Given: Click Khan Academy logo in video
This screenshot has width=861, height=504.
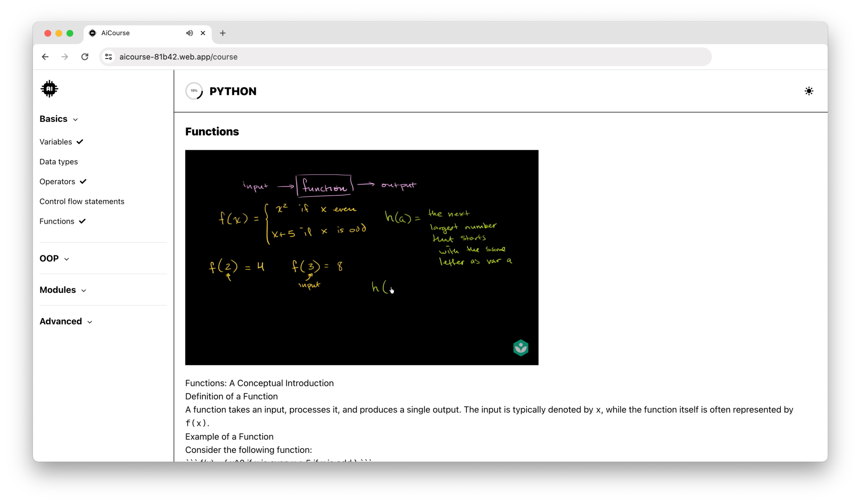Looking at the screenshot, I should pos(520,348).
